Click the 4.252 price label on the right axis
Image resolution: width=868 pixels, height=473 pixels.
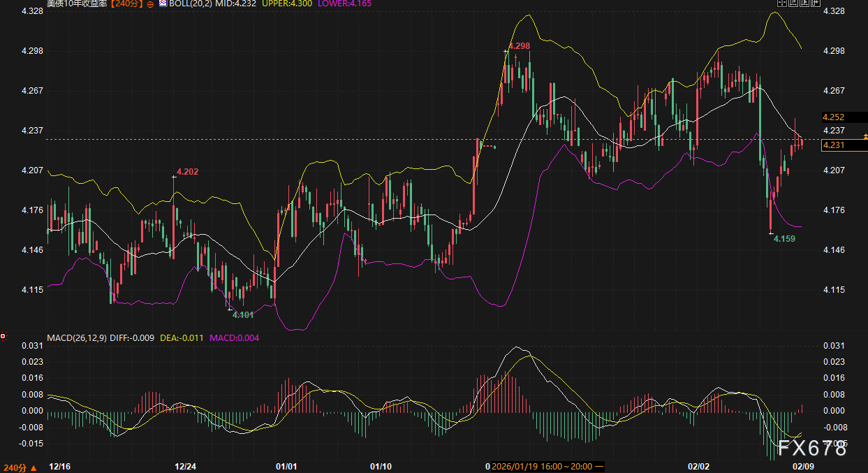pos(834,117)
